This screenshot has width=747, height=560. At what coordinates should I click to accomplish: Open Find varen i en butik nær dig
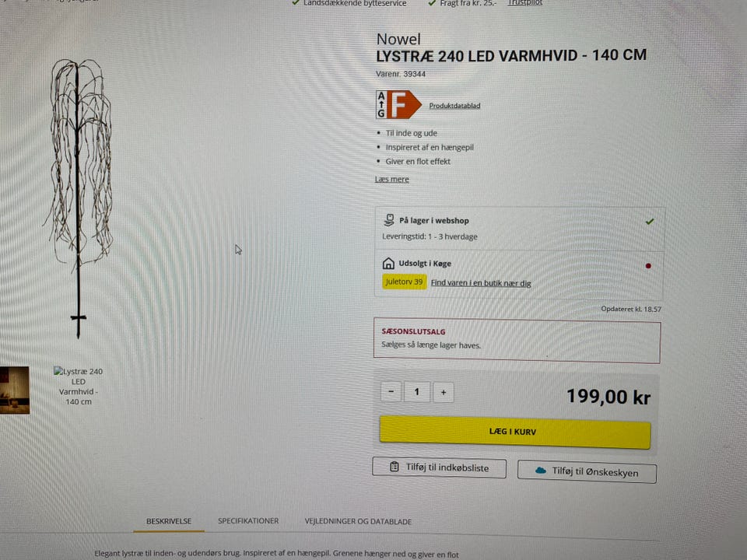(481, 283)
